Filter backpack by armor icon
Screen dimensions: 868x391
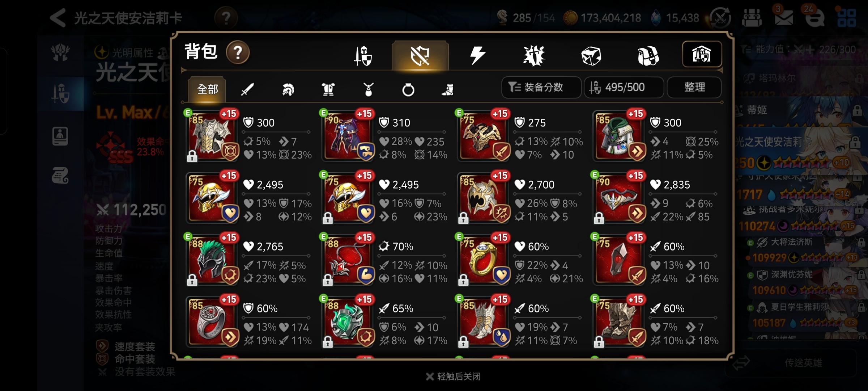pyautogui.click(x=328, y=89)
